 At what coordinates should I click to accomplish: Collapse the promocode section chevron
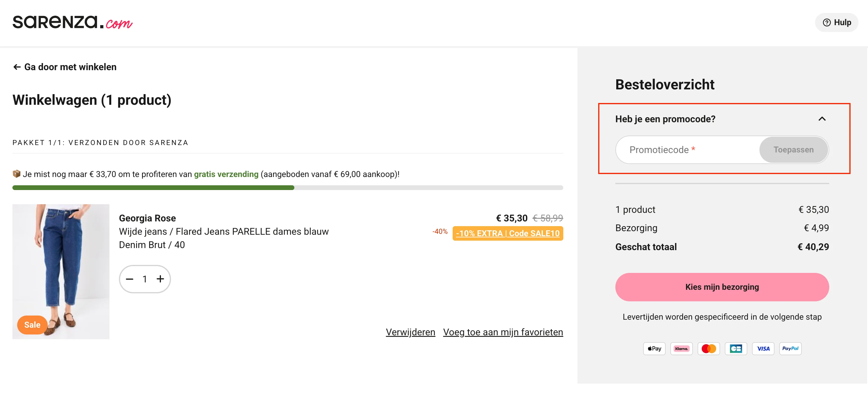coord(822,119)
